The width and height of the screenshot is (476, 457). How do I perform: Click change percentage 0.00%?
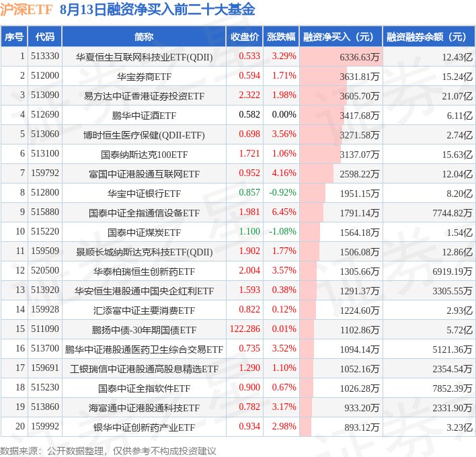284,114
